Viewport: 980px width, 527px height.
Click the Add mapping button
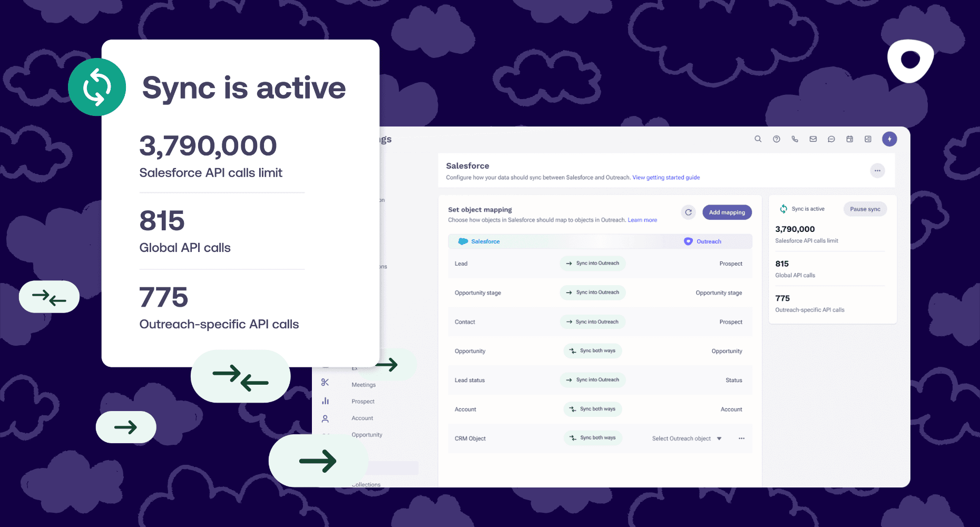[x=727, y=212]
